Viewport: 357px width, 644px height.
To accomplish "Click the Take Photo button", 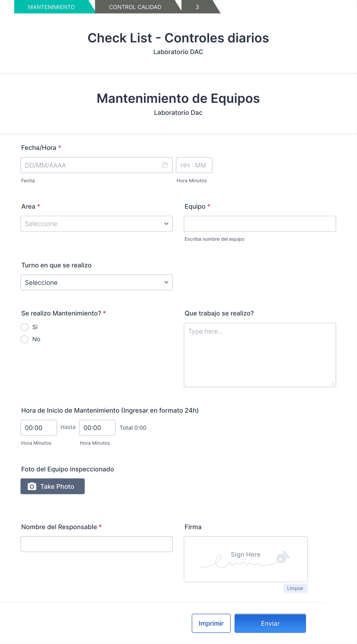I will 52,486.
